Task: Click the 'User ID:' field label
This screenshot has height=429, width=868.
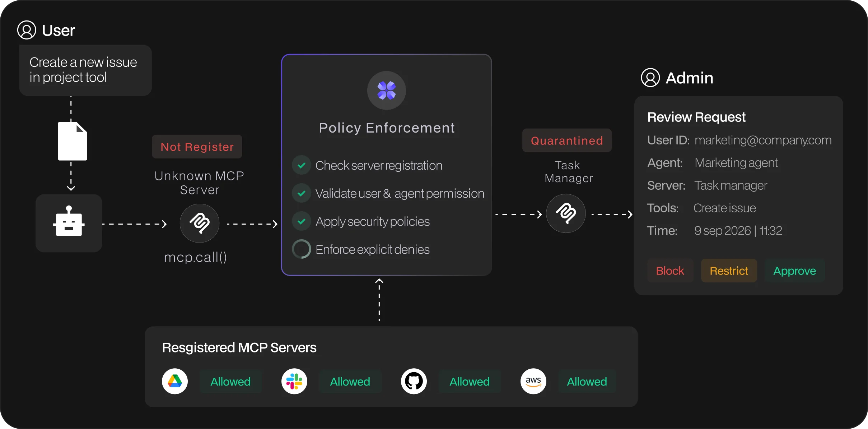Action: (668, 140)
